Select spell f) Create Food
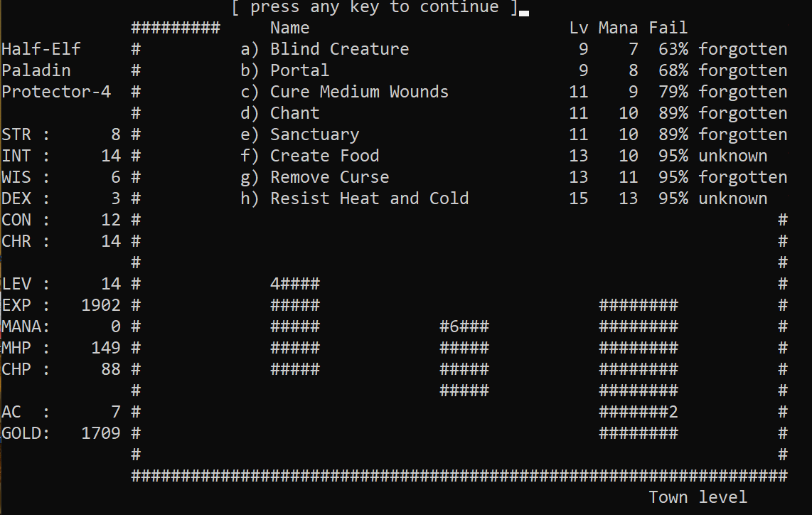The image size is (812, 515). [504, 156]
